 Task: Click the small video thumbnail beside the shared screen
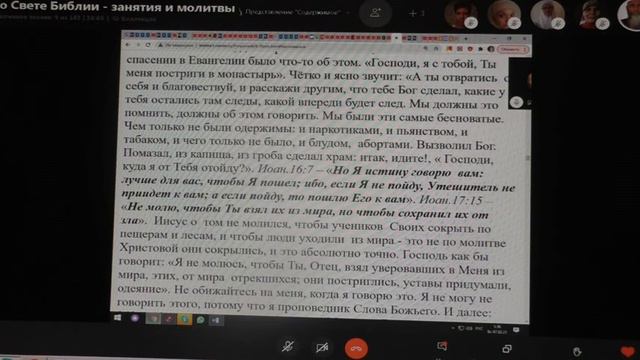pyautogui.click(x=520, y=83)
